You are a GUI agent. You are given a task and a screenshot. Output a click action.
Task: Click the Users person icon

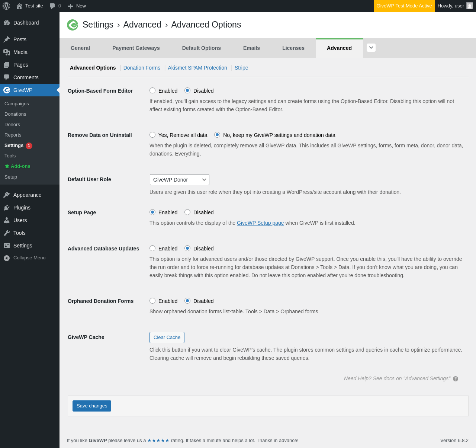click(x=7, y=220)
